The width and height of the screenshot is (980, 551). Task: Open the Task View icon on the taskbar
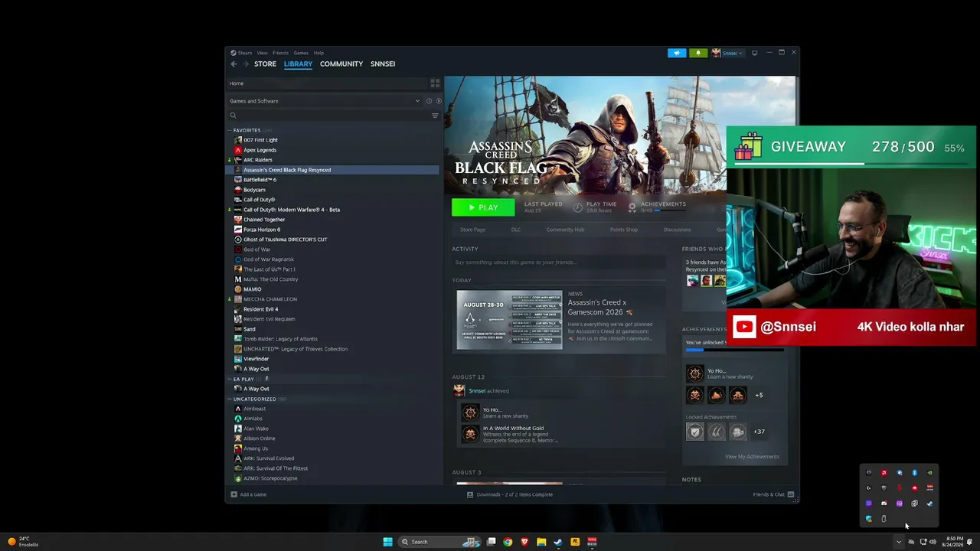[x=492, y=542]
